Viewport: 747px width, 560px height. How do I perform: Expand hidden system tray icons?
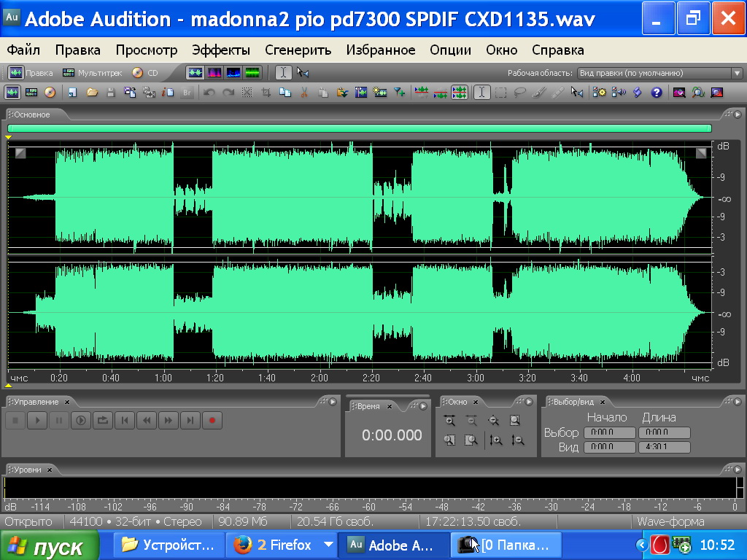[642, 545]
